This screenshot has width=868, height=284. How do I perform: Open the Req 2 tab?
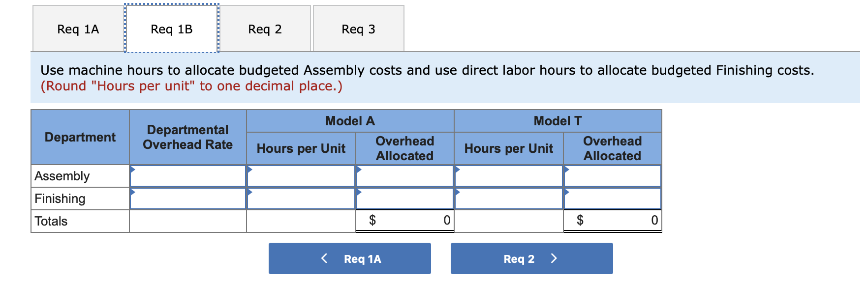click(x=265, y=28)
